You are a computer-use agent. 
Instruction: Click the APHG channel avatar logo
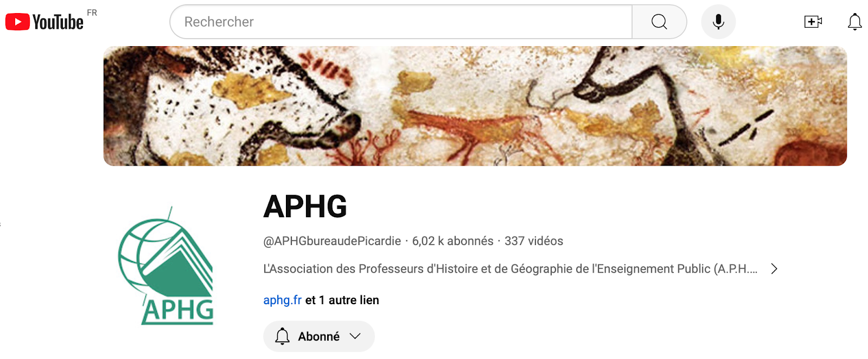pos(166,266)
